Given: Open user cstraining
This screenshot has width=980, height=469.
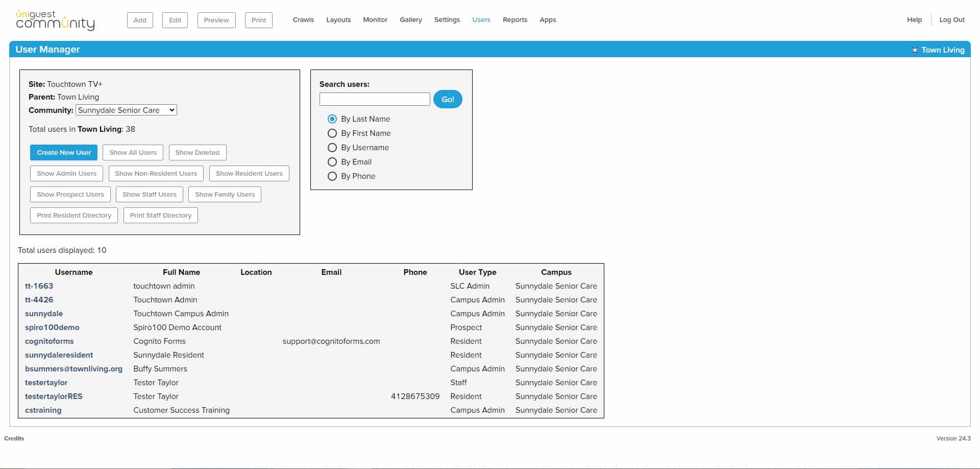Looking at the screenshot, I should pyautogui.click(x=43, y=410).
